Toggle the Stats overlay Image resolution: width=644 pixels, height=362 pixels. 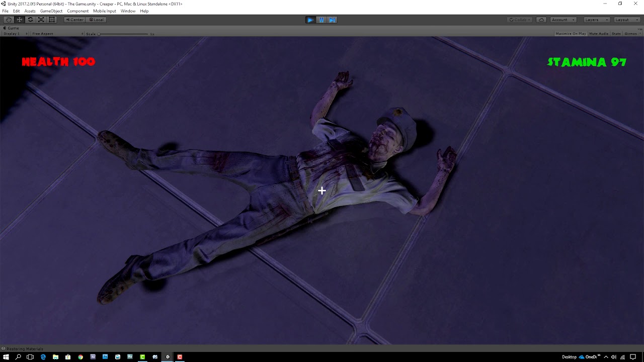616,34
